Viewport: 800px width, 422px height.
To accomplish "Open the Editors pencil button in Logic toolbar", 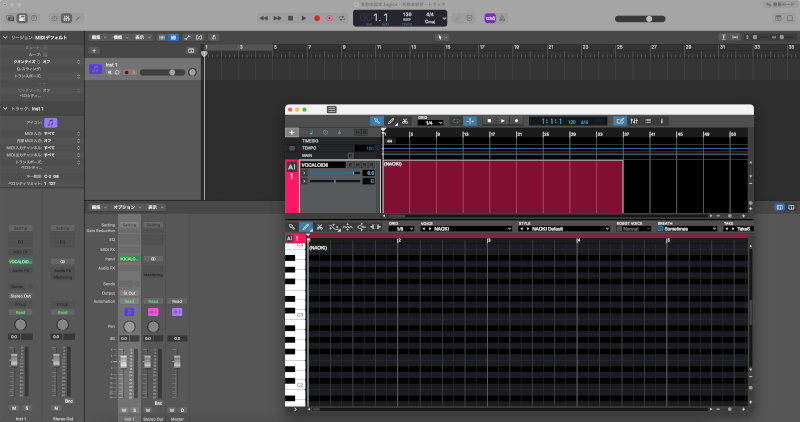I will 78,18.
